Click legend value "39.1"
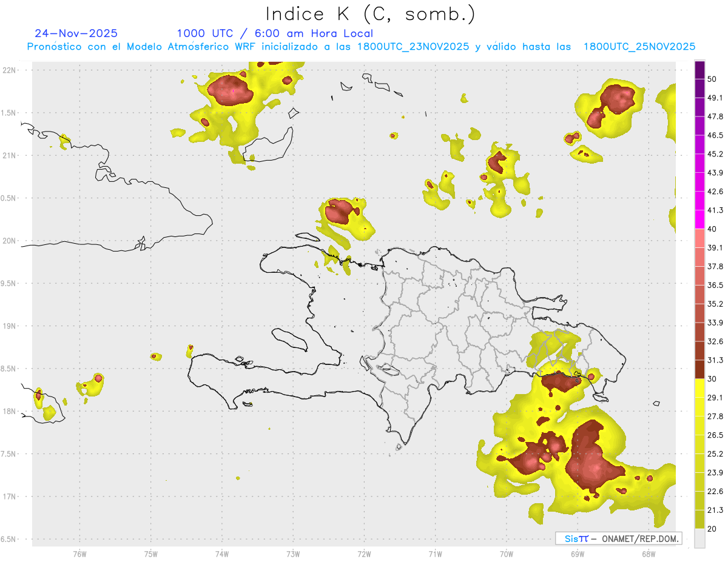The height and width of the screenshot is (562, 728). coord(715,247)
